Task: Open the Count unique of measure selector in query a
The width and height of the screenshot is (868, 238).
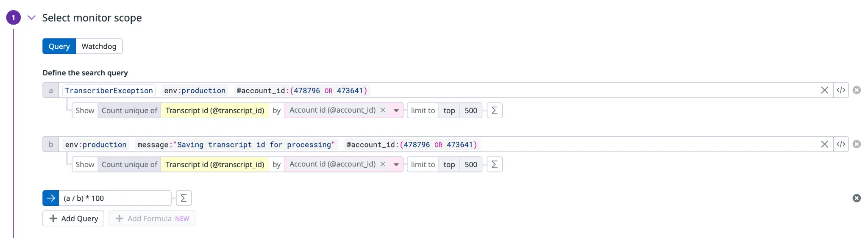Action: [x=129, y=111]
